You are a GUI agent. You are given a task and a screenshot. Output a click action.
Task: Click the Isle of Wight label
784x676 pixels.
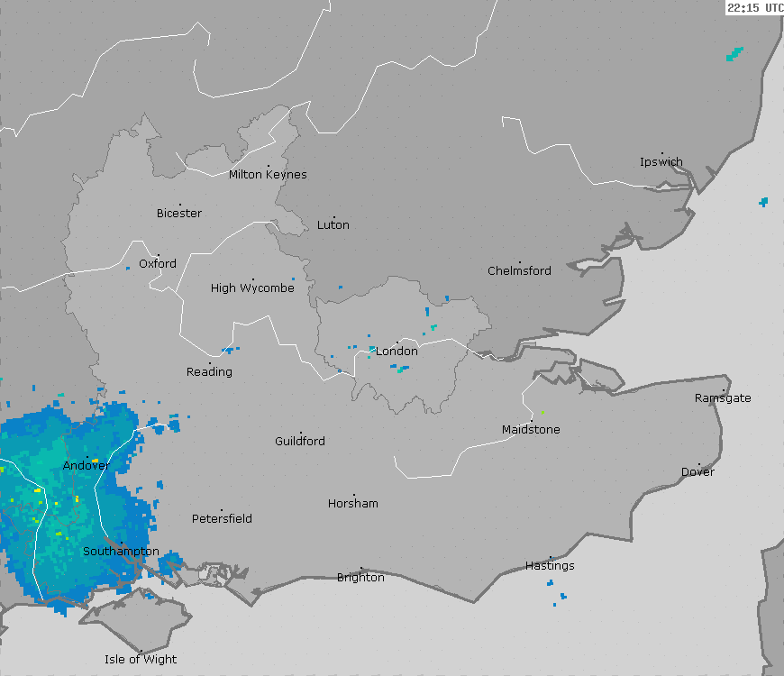pyautogui.click(x=141, y=659)
